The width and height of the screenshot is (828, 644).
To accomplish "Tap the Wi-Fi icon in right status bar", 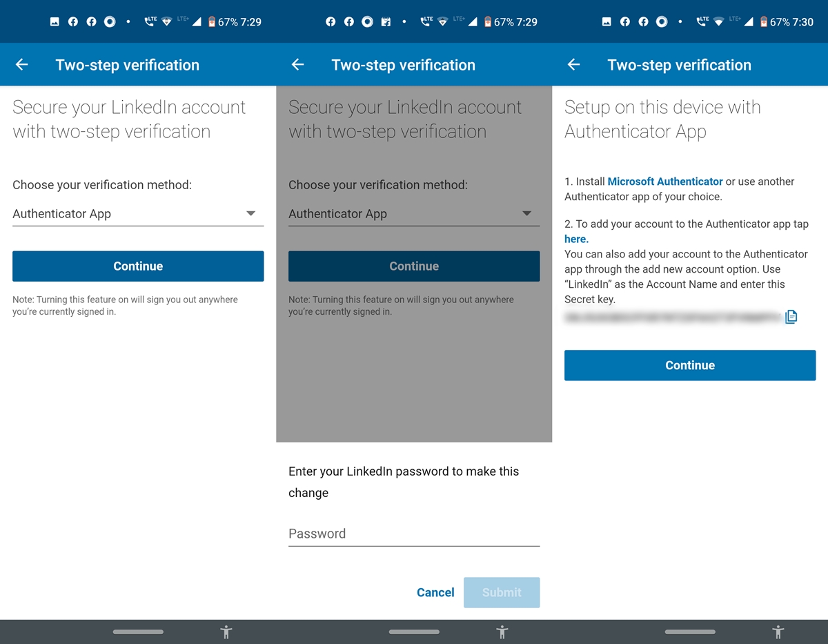I will (718, 22).
